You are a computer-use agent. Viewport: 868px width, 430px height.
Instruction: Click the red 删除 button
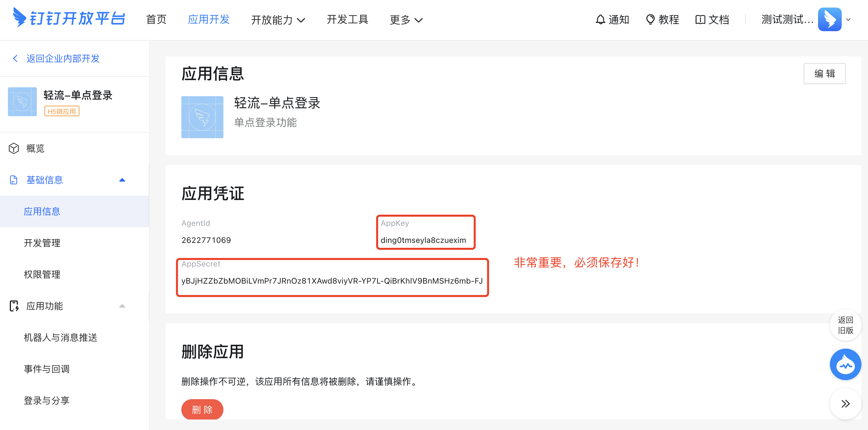pos(202,409)
